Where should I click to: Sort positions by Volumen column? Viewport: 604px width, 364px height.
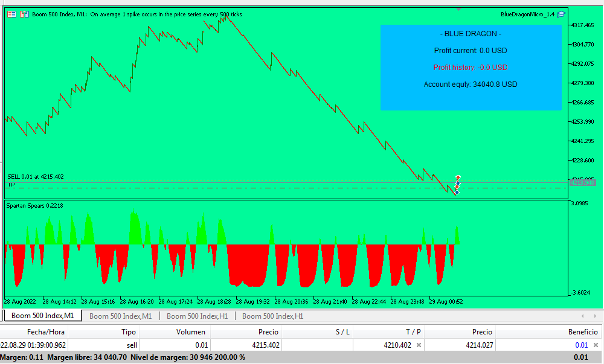click(x=175, y=331)
